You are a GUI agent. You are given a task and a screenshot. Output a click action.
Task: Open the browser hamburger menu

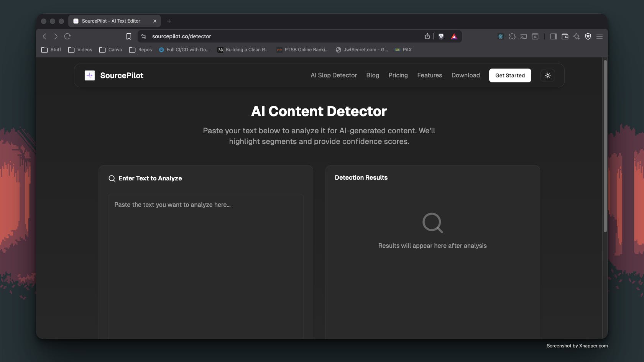click(600, 36)
